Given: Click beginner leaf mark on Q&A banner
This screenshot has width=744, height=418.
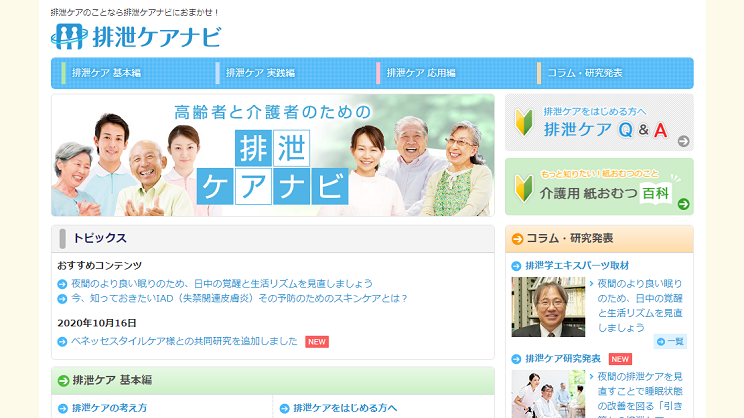Looking at the screenshot, I should (x=524, y=123).
